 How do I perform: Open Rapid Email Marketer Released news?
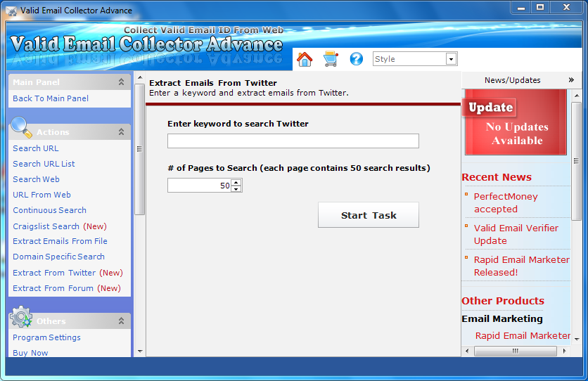[522, 266]
